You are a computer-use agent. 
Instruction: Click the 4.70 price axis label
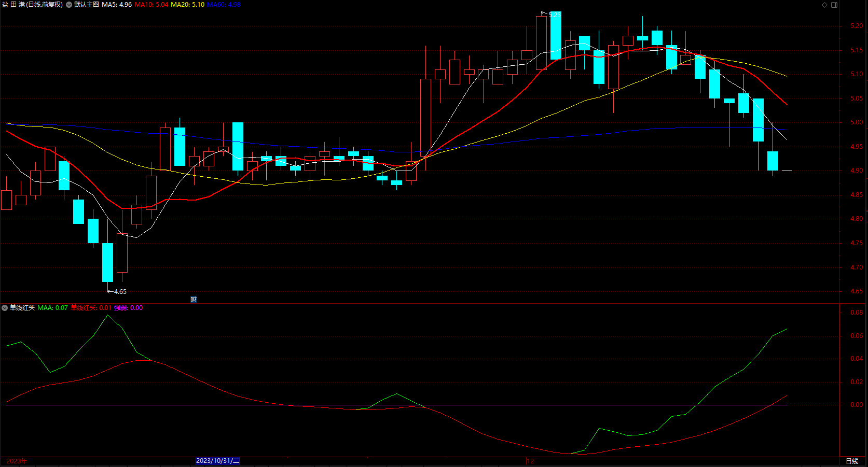click(857, 267)
